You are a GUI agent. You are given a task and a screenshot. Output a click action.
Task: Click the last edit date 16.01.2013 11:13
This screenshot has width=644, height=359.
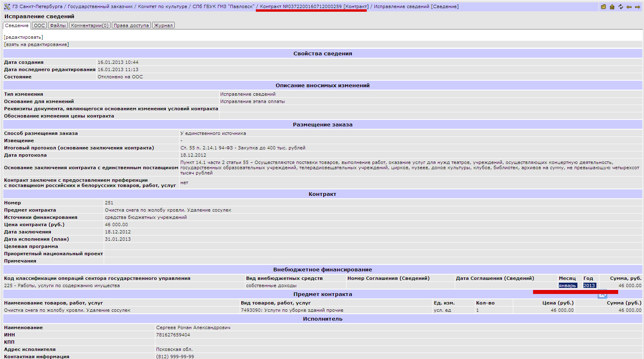118,69
